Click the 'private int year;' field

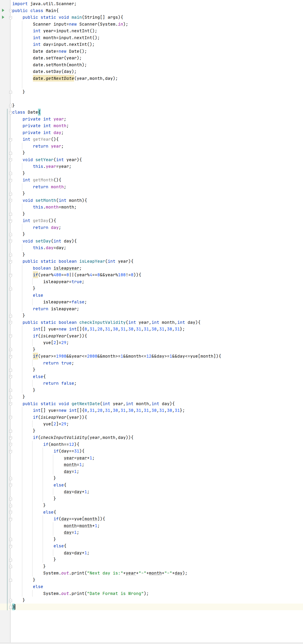(x=44, y=119)
